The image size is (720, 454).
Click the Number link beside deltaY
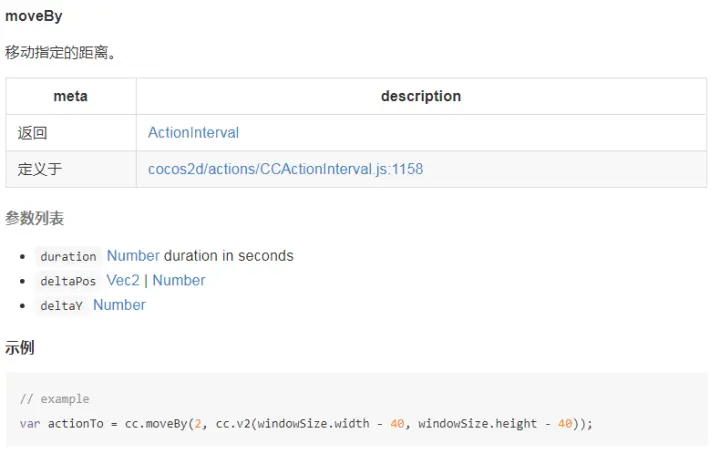pos(119,305)
